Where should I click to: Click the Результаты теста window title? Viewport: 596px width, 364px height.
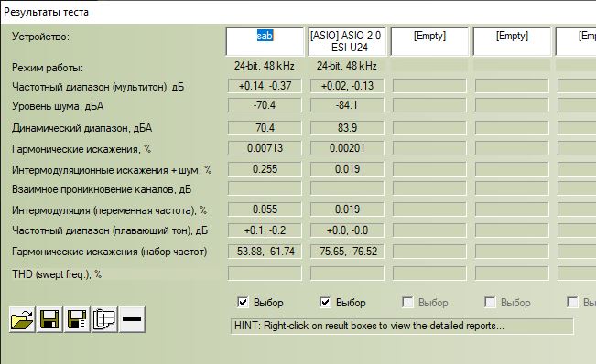tap(46, 12)
